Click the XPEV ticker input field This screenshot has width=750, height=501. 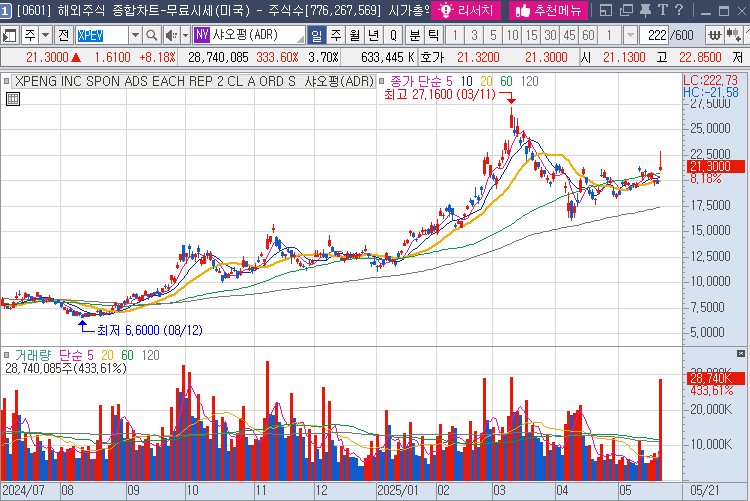tap(101, 35)
